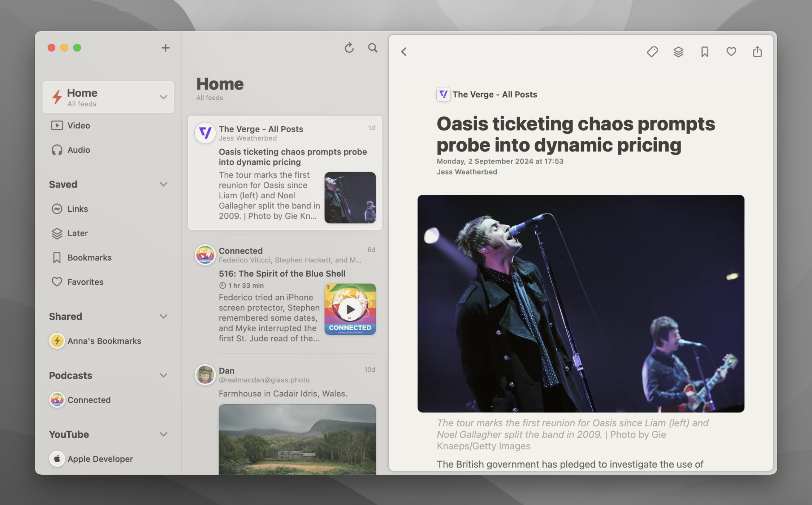812x505 pixels.
Task: Open the Farmhouse in Cadair Idris photo
Action: [x=297, y=439]
